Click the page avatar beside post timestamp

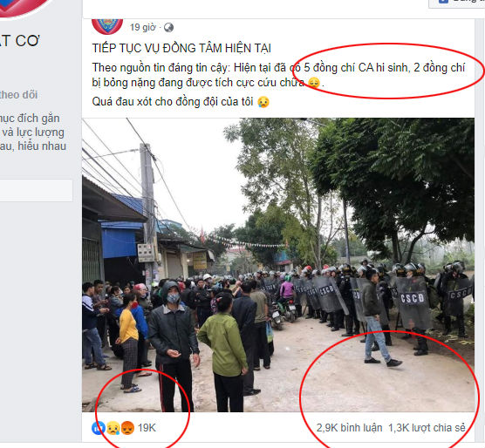[107, 26]
